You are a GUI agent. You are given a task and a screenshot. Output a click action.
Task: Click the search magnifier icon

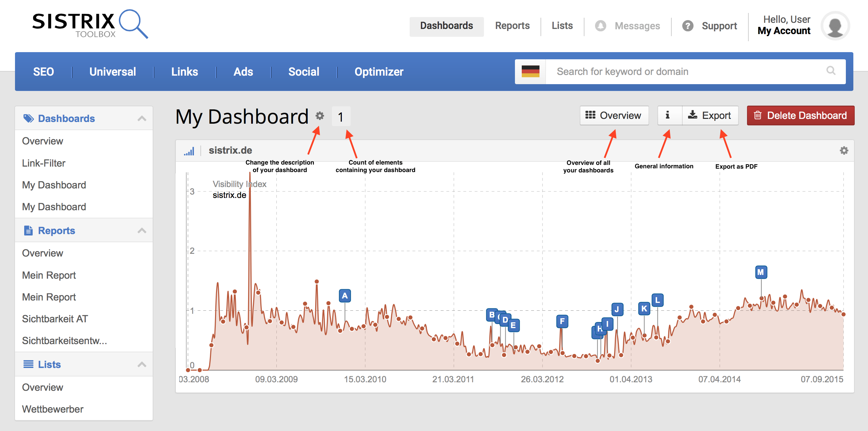coord(831,71)
